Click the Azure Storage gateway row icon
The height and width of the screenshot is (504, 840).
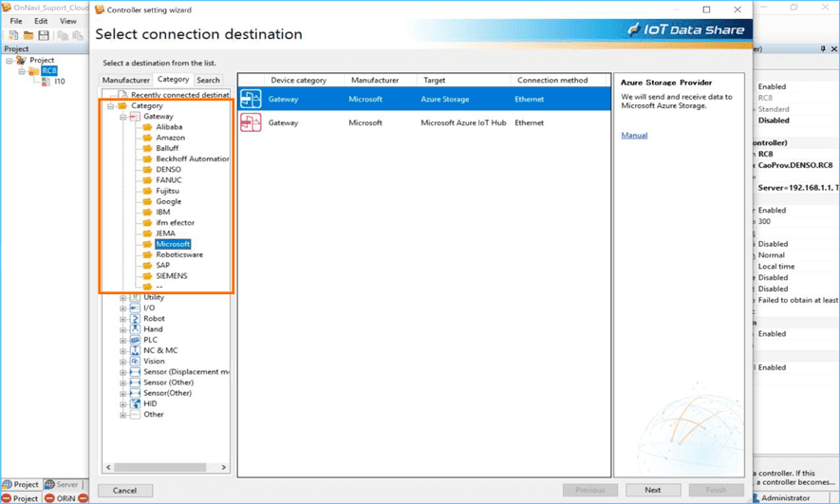[251, 99]
